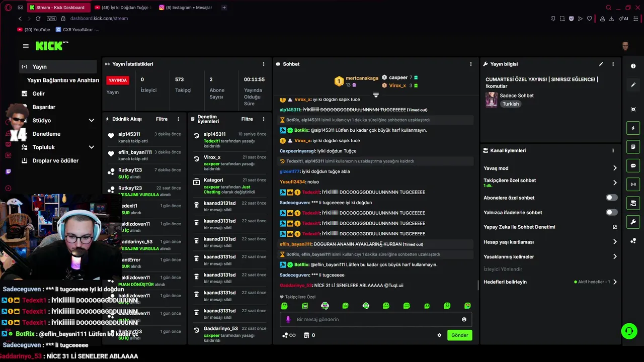Viewport: 644px width, 362px height.
Task: Open the VPN badge in address bar
Action: (51, 19)
